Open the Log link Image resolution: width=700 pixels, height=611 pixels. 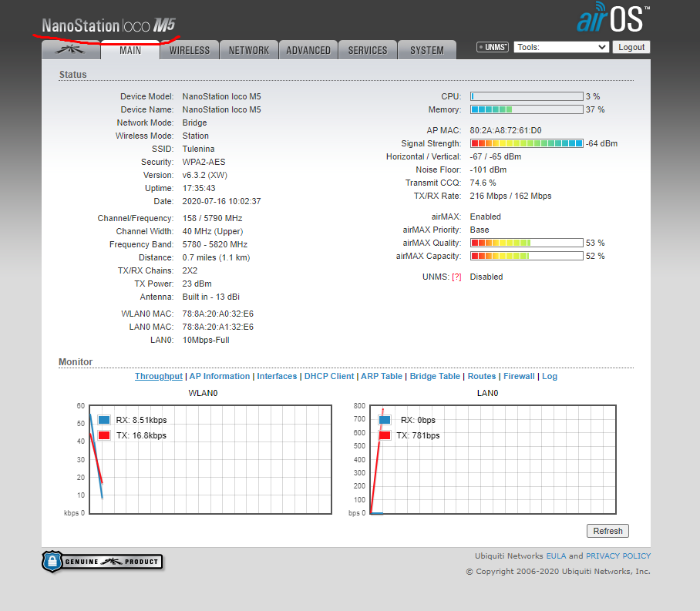[x=550, y=376]
